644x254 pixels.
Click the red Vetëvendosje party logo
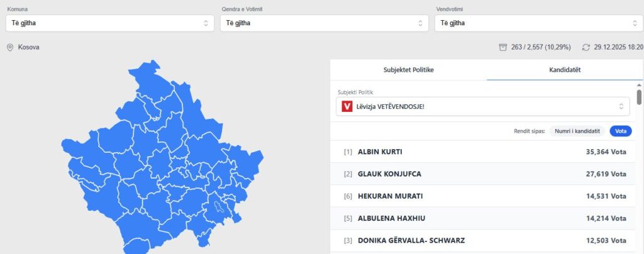[x=347, y=106]
